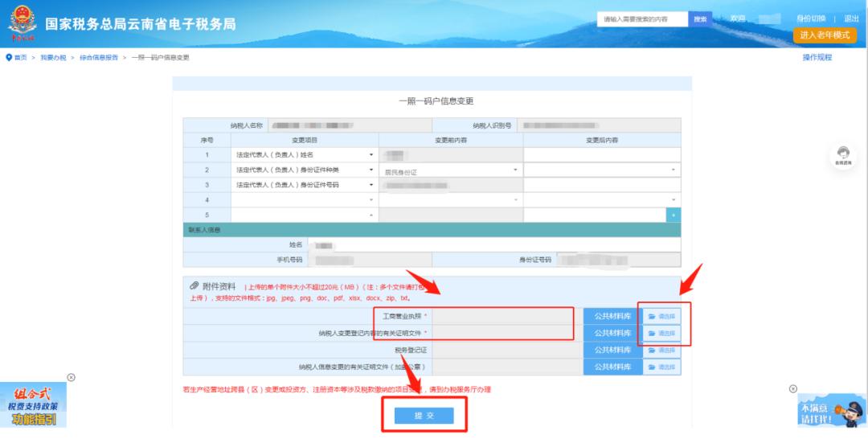Go to 我要办税 in the breadcrumb
868x439 pixels.
point(53,58)
